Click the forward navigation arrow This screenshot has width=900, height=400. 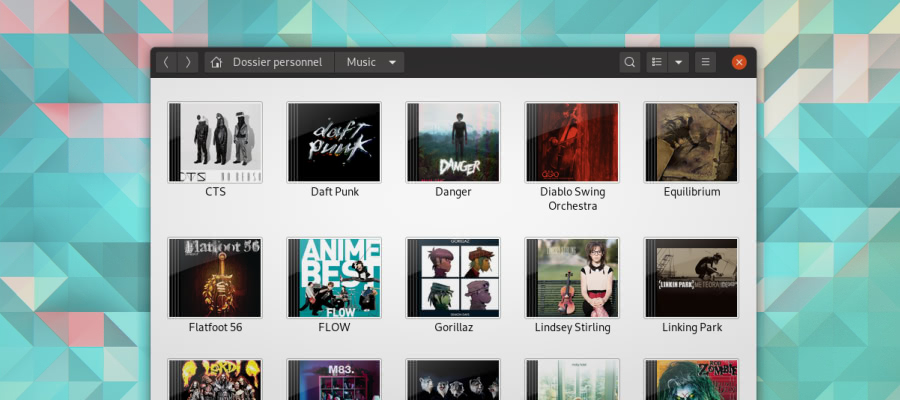tap(188, 62)
